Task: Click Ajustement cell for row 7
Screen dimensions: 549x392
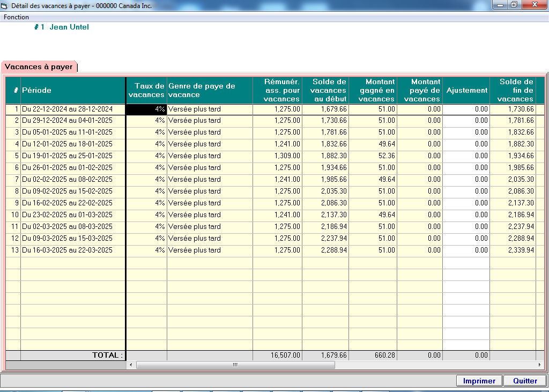Action: (465, 180)
